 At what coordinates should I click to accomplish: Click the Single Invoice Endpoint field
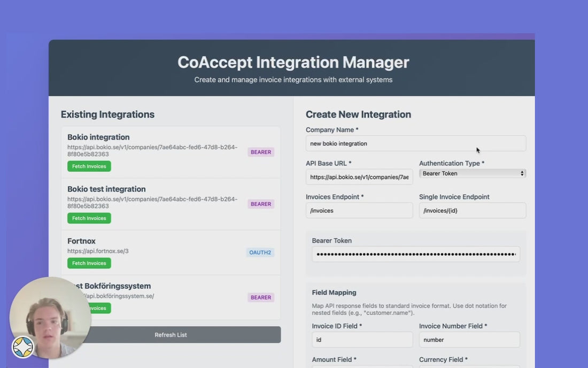[472, 210]
